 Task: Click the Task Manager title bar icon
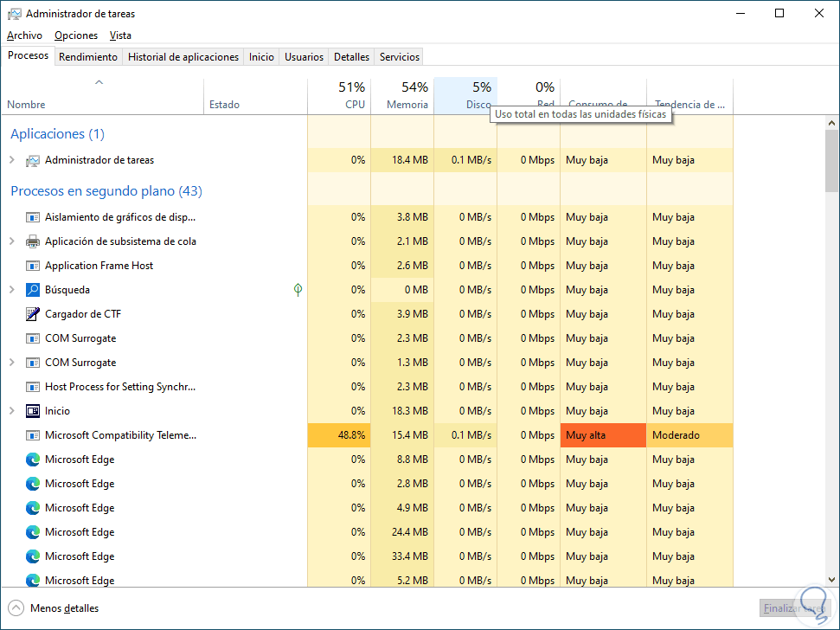15,14
